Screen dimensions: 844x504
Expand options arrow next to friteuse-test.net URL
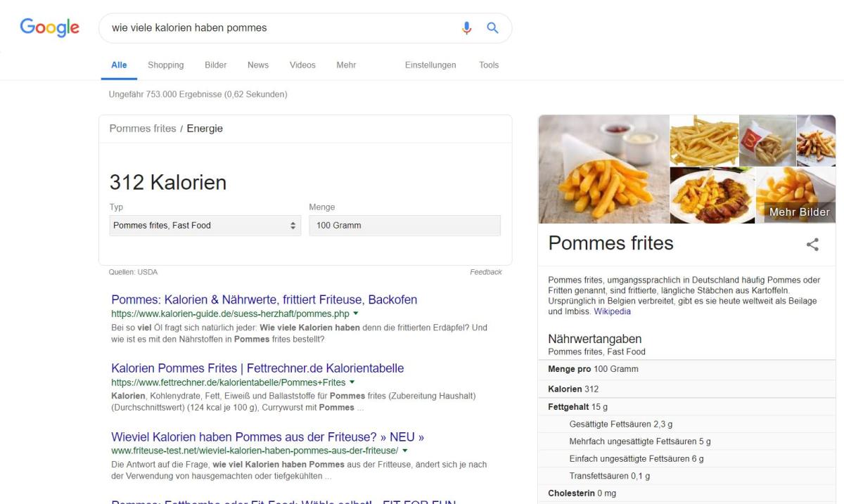[405, 450]
